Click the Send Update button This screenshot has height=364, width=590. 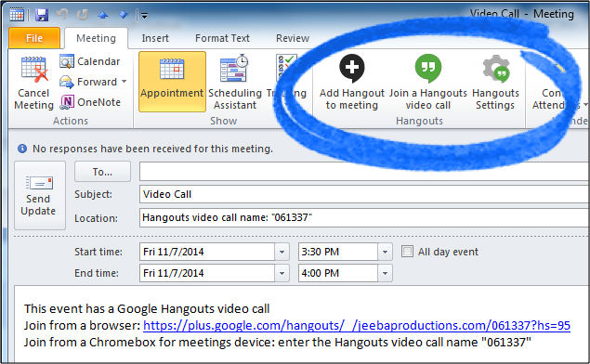pyautogui.click(x=40, y=195)
